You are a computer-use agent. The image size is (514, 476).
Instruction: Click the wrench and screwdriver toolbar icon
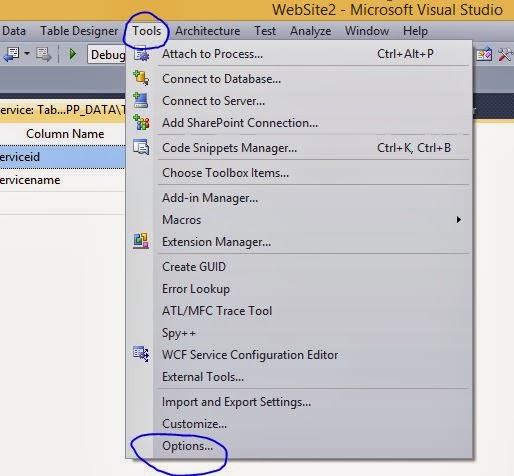coord(506,54)
